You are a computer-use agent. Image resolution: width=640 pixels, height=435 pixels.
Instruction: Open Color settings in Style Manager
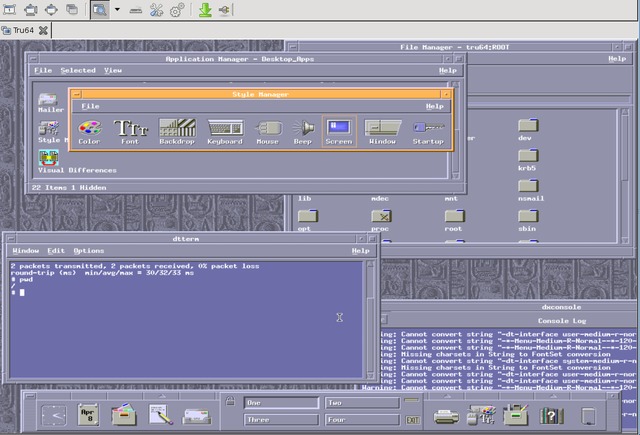[x=89, y=132]
